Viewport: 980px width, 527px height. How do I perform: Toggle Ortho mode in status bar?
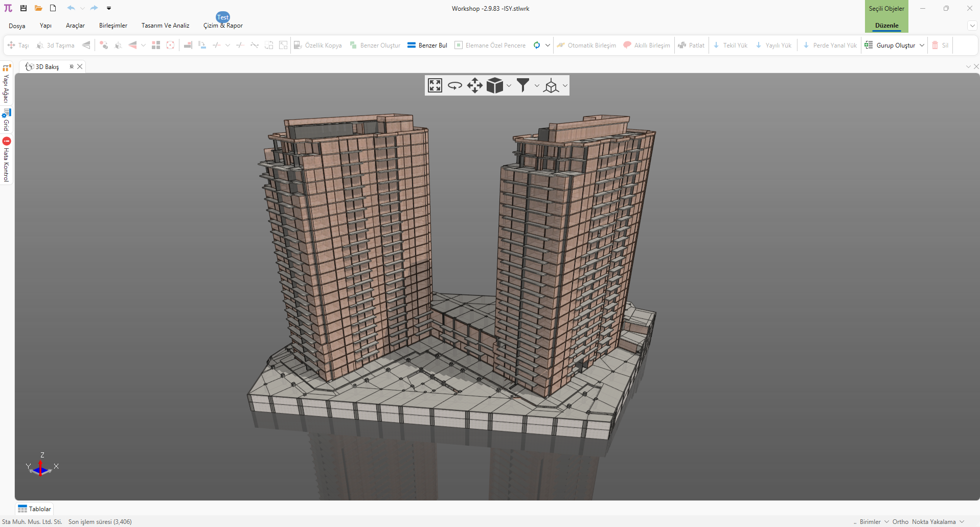900,522
